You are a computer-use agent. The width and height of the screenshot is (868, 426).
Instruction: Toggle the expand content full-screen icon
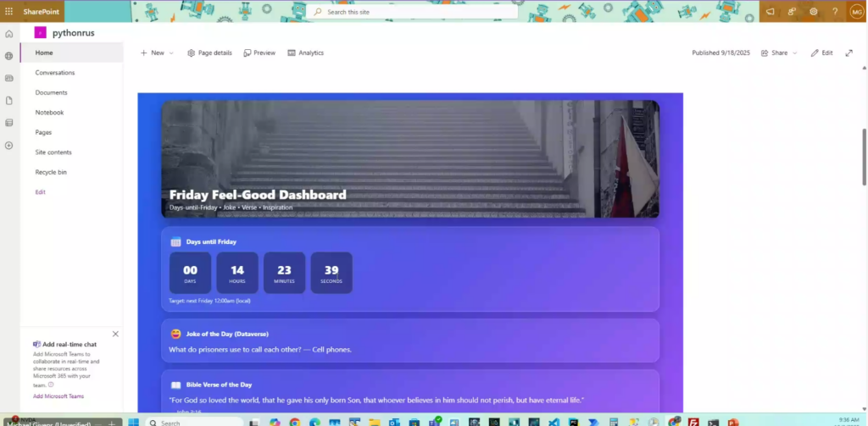click(849, 53)
